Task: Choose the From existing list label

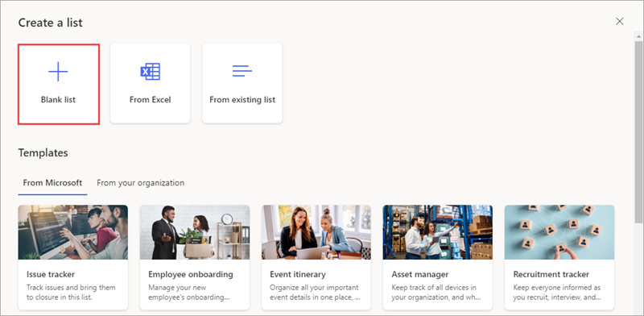Action: 242,100
